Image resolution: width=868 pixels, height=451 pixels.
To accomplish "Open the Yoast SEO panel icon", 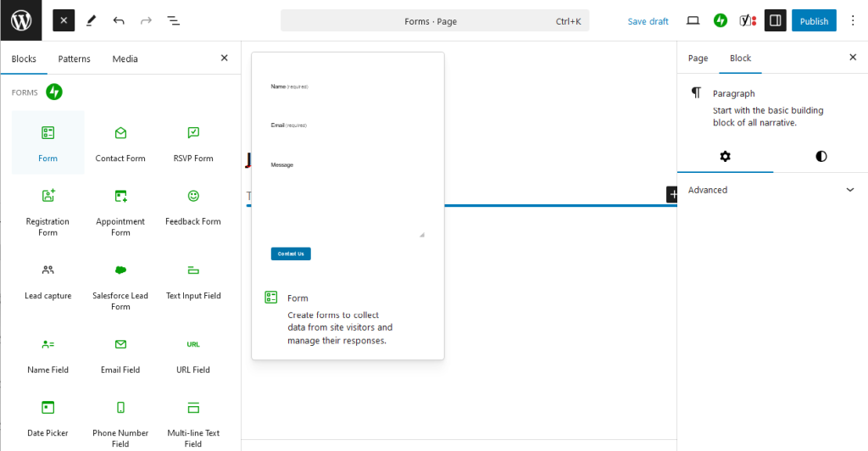I will [748, 20].
